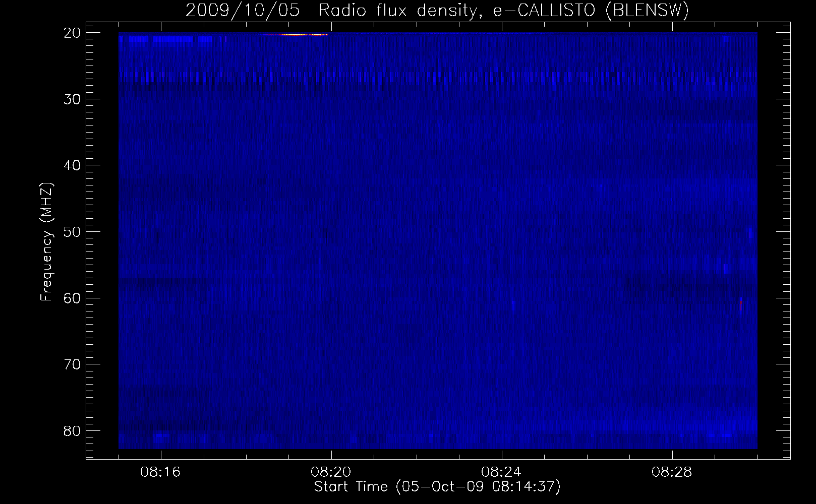816x504 pixels.
Task: Click the 08:20 time tick label
Action: [x=331, y=472]
